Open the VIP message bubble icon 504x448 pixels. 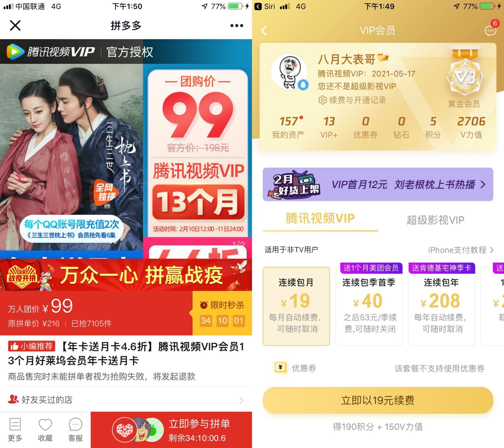490,31
